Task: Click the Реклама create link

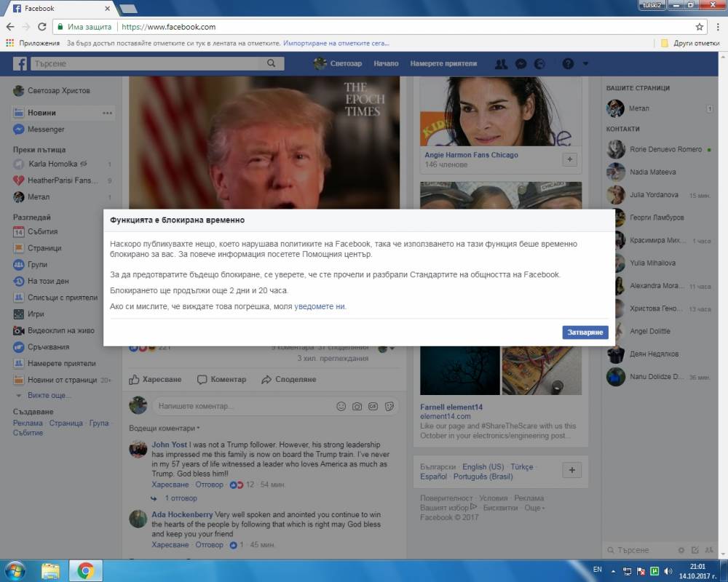Action: pyautogui.click(x=28, y=423)
